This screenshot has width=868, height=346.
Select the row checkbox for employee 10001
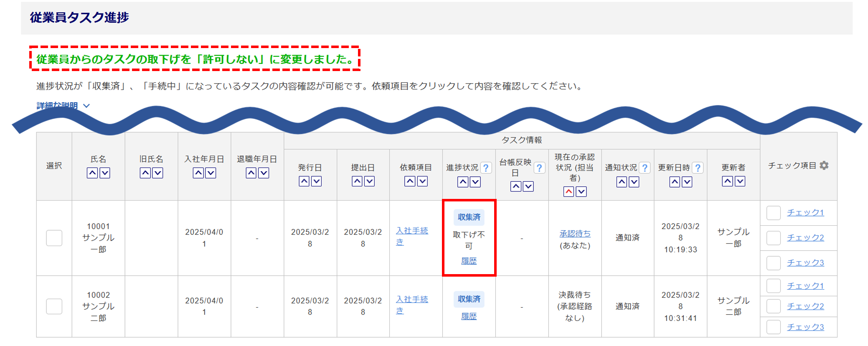54,238
